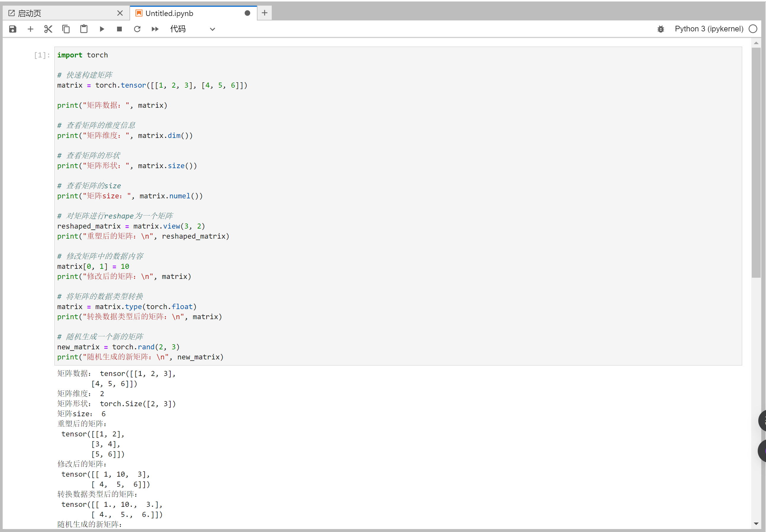Screen dimensions: 766x532
Task: Switch to the 启动页 tab
Action: click(x=65, y=13)
